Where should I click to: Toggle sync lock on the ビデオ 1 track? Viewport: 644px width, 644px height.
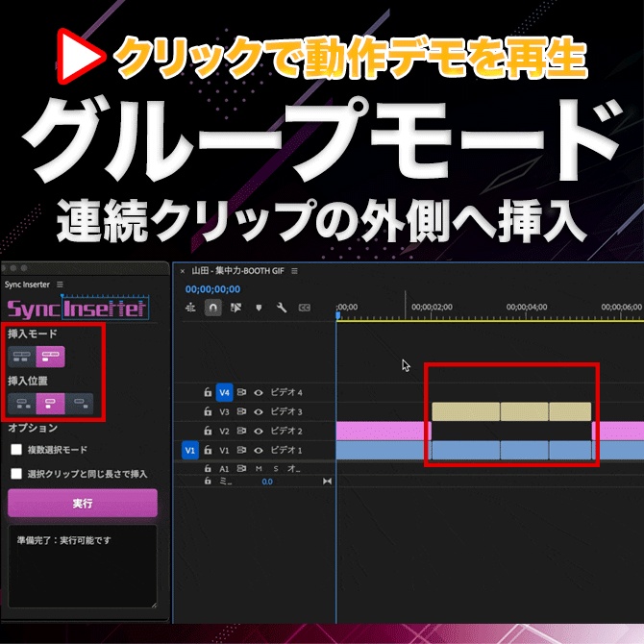241,450
